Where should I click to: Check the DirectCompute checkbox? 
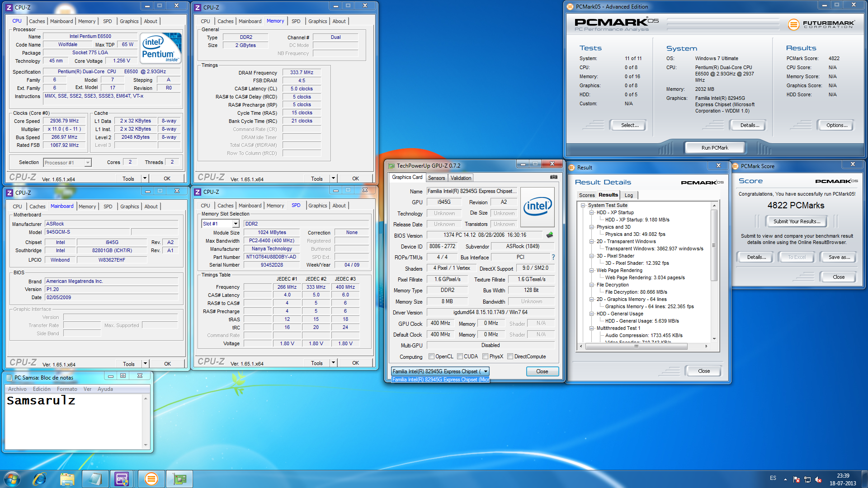pyautogui.click(x=510, y=357)
